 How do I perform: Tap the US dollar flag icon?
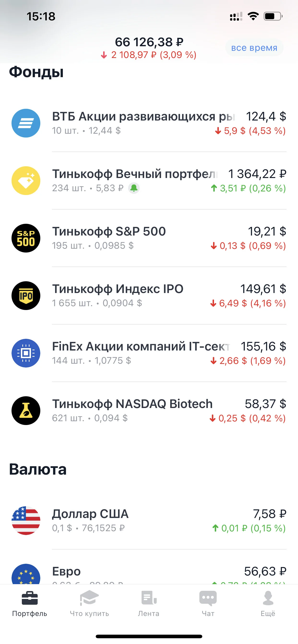[26, 521]
